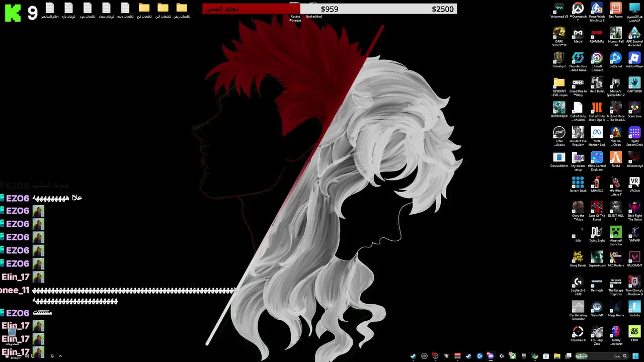
Task: Open File Explorer from the taskbar
Action: pos(557,356)
